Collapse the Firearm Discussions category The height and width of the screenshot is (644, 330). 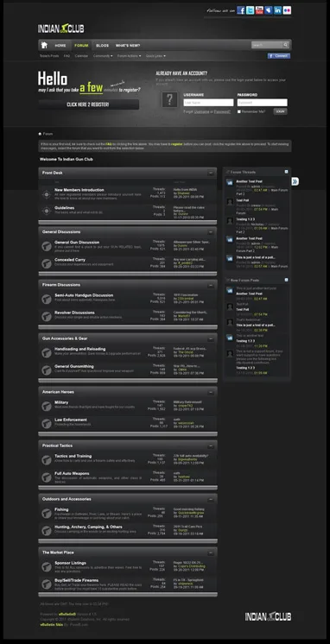211,285
